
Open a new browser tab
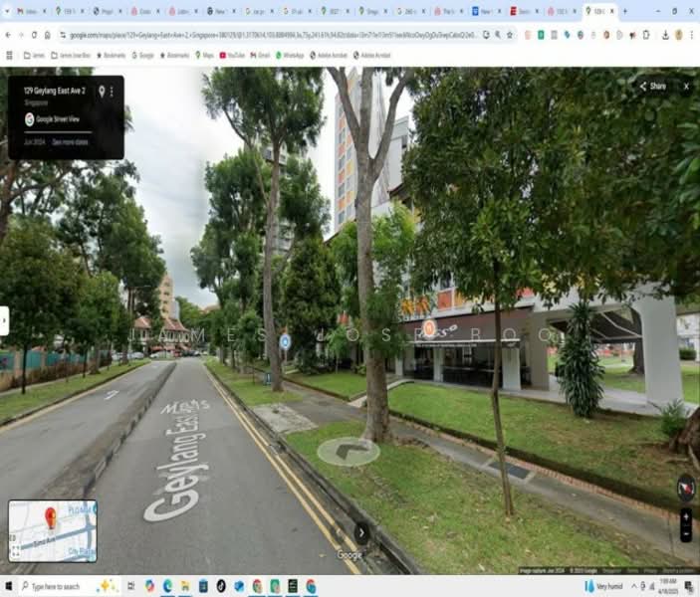click(x=624, y=11)
